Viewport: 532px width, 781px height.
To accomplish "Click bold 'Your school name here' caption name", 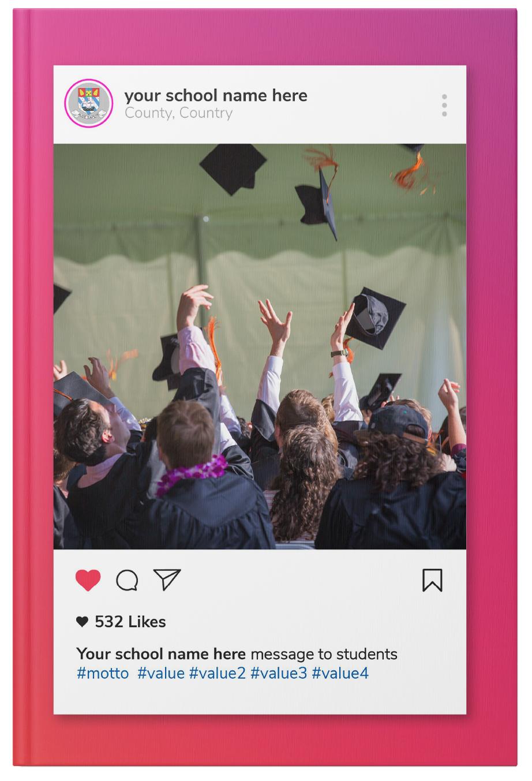I will pyautogui.click(x=161, y=654).
